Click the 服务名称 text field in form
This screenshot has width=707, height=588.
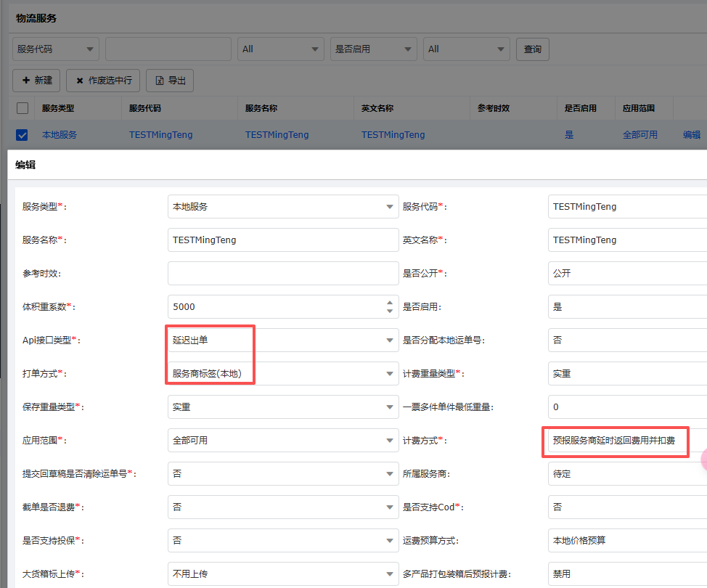tap(283, 240)
